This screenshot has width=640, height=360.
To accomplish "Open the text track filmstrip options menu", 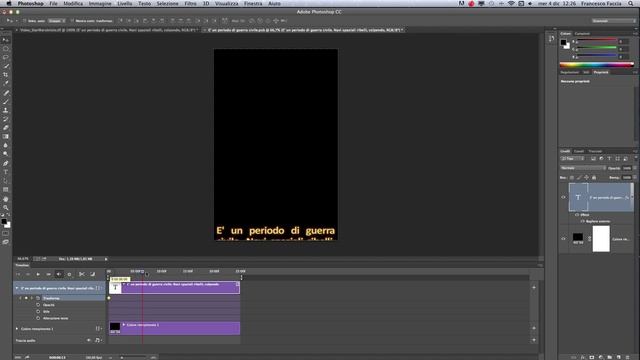I will tap(98, 288).
